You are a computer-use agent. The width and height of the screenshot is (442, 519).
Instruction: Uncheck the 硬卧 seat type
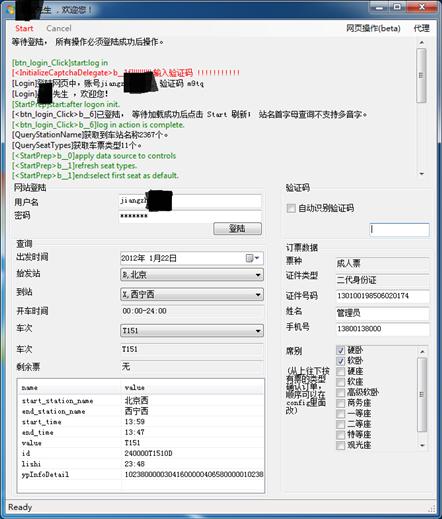tap(340, 350)
